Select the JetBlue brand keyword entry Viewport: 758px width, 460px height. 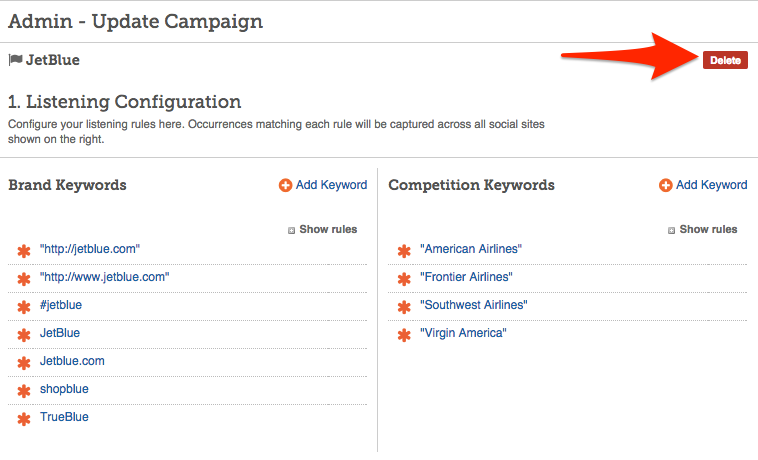(x=60, y=333)
